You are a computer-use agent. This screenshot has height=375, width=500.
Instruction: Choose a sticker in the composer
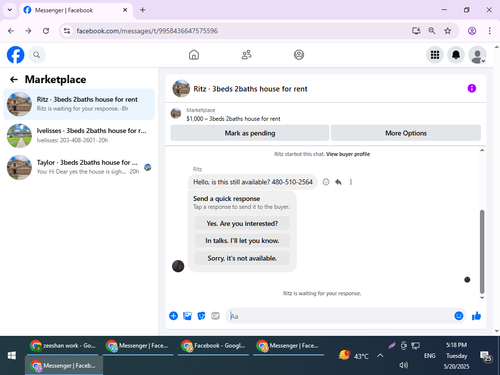point(201,316)
